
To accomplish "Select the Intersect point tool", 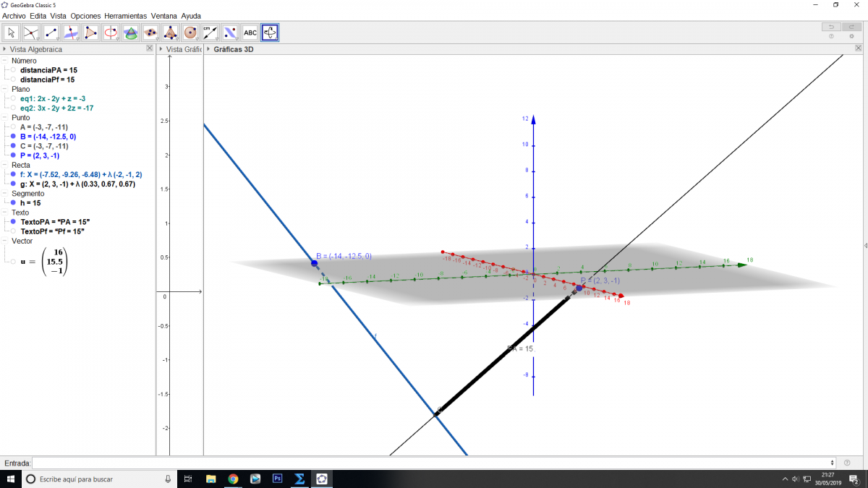I will [31, 33].
